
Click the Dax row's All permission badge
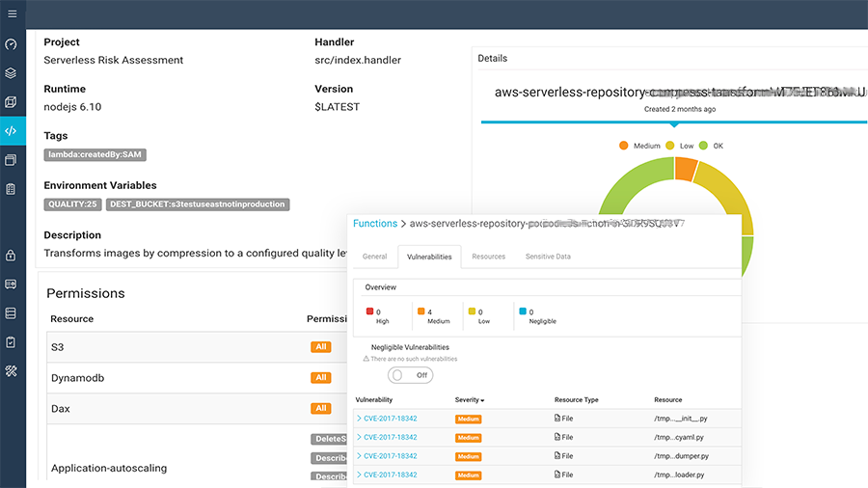tap(321, 408)
